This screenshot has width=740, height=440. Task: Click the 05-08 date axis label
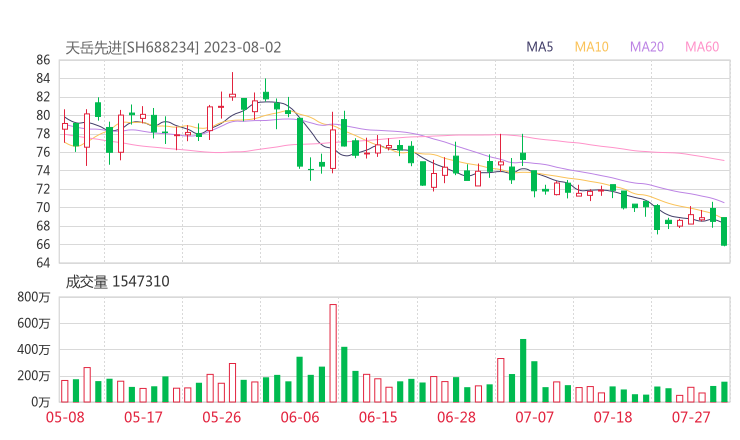click(65, 417)
